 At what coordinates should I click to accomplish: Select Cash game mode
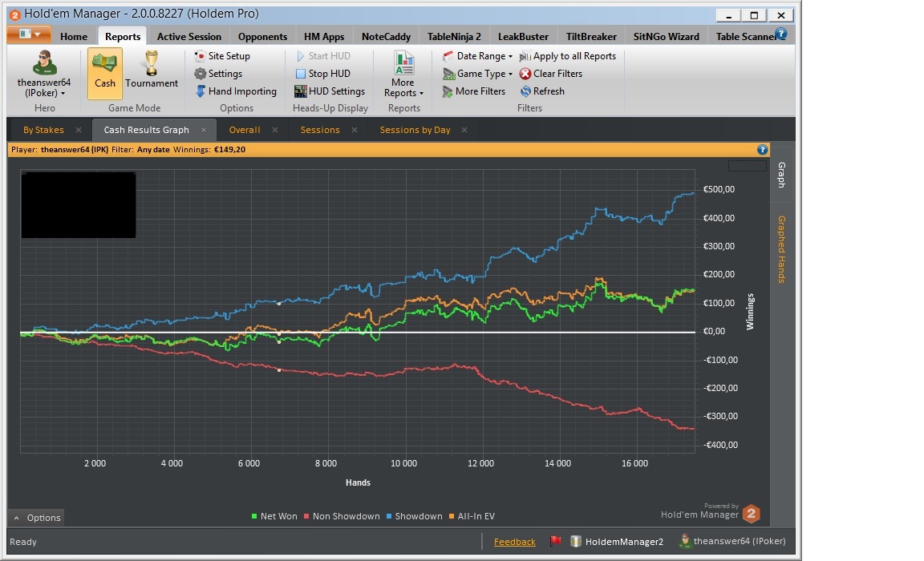[105, 74]
